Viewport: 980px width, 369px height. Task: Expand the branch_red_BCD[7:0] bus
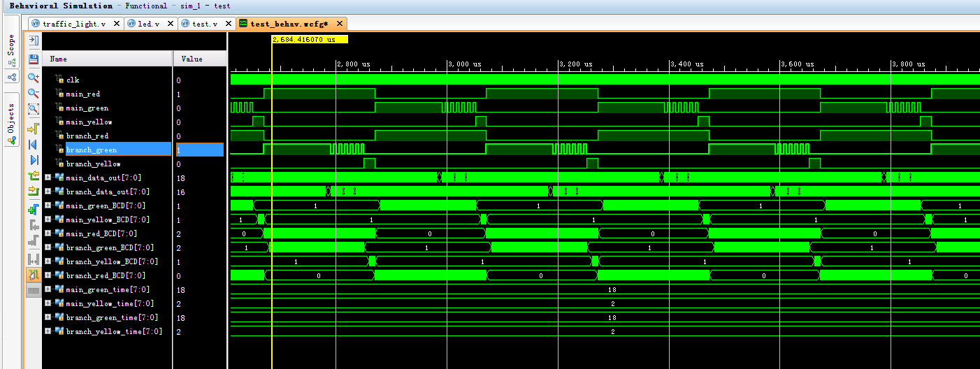click(x=48, y=275)
